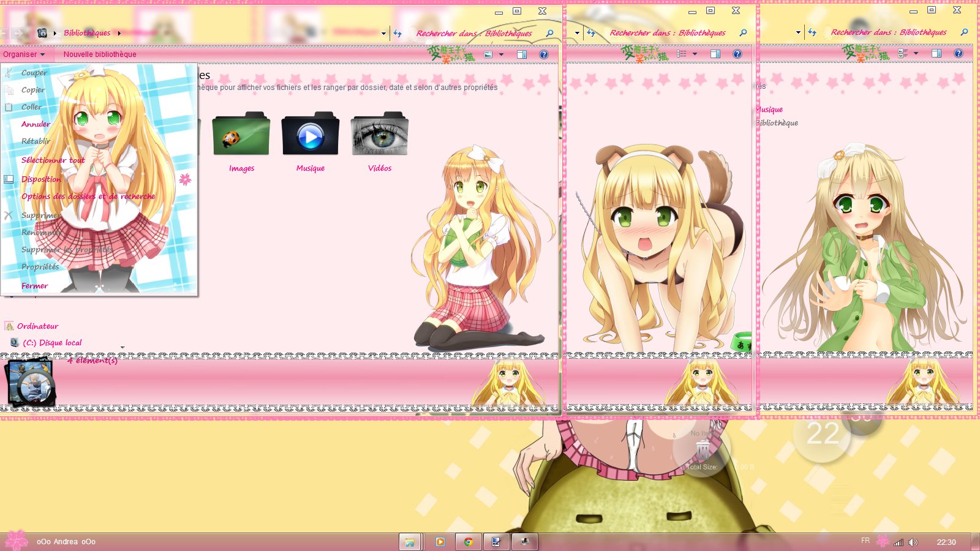The width and height of the screenshot is (980, 551).
Task: Launch Media Player from the taskbar
Action: (x=440, y=542)
